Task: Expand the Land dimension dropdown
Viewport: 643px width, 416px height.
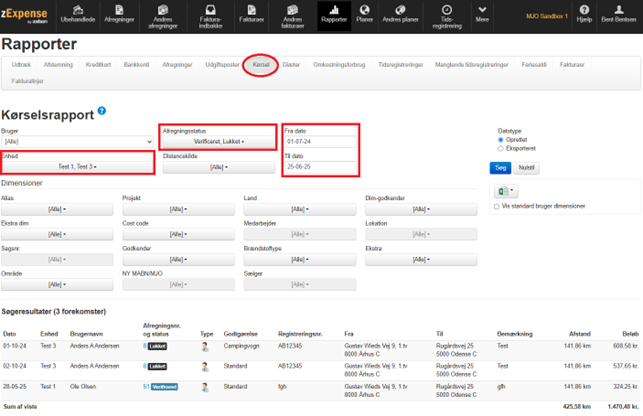Action: coord(300,209)
